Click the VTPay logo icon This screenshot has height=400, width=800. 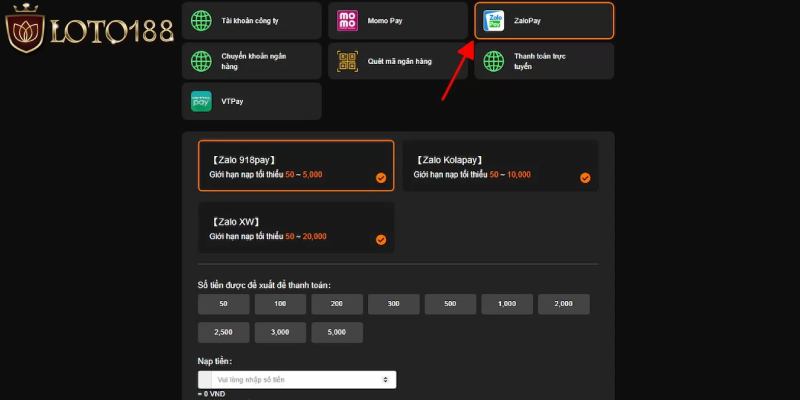[x=202, y=101]
